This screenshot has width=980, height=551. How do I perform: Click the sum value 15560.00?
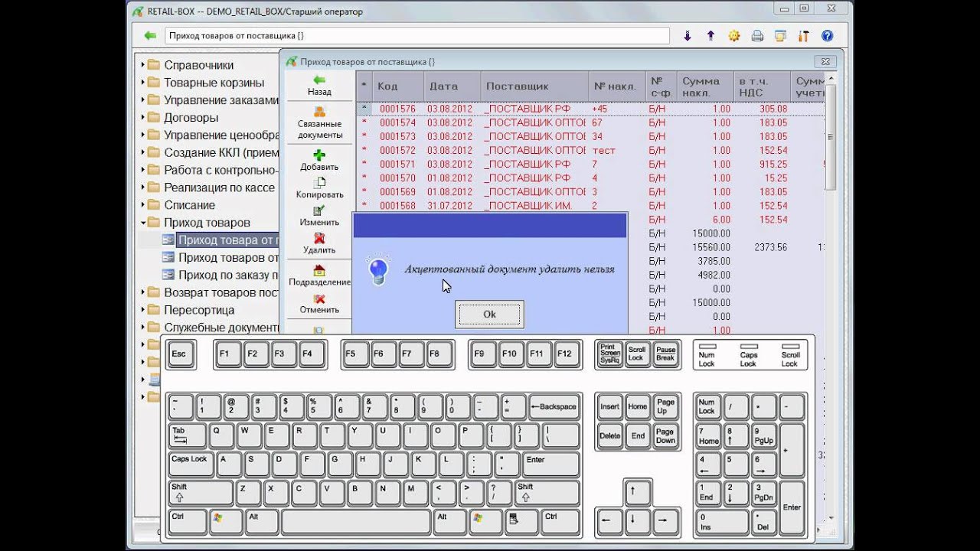[711, 247]
